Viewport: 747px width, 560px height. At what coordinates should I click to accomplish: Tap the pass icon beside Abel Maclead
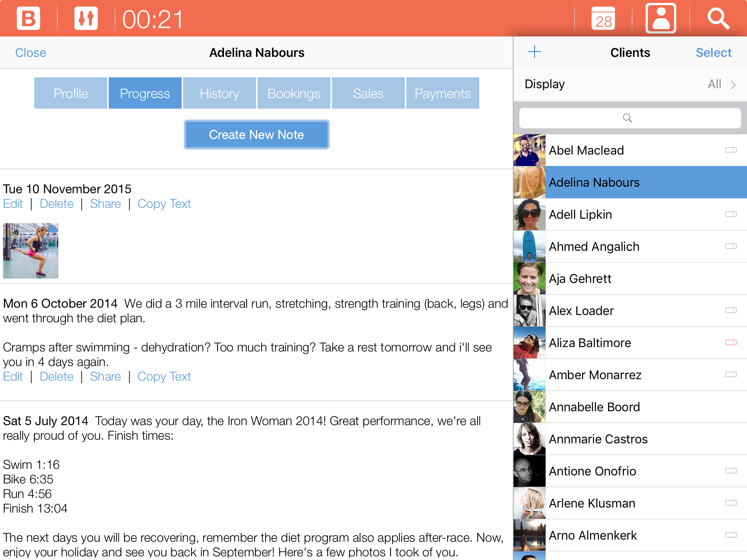click(x=731, y=150)
